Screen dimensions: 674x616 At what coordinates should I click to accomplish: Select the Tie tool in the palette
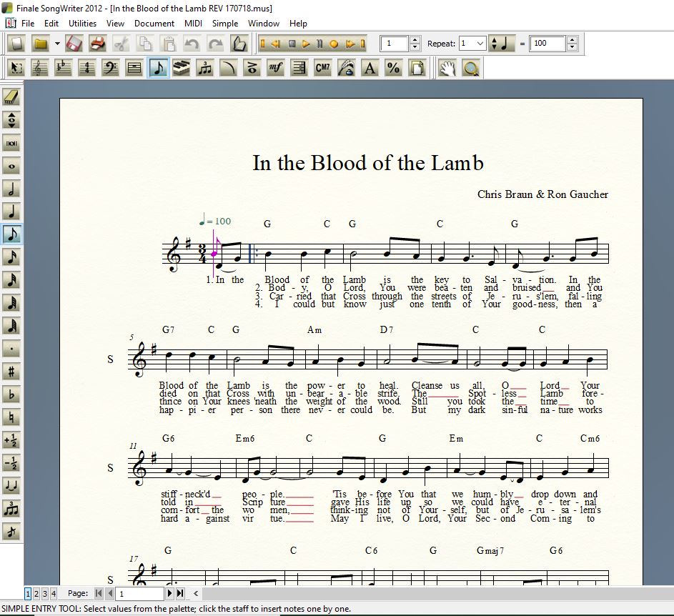(11, 486)
